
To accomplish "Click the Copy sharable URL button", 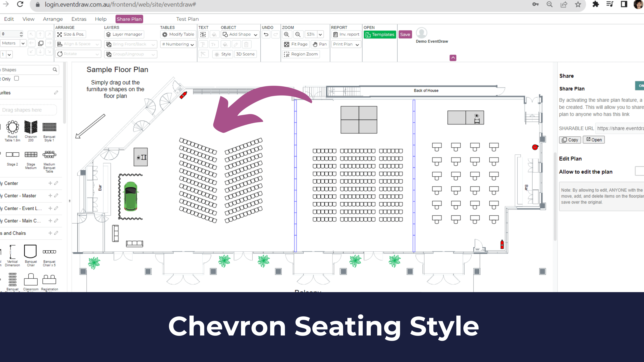I will click(570, 140).
